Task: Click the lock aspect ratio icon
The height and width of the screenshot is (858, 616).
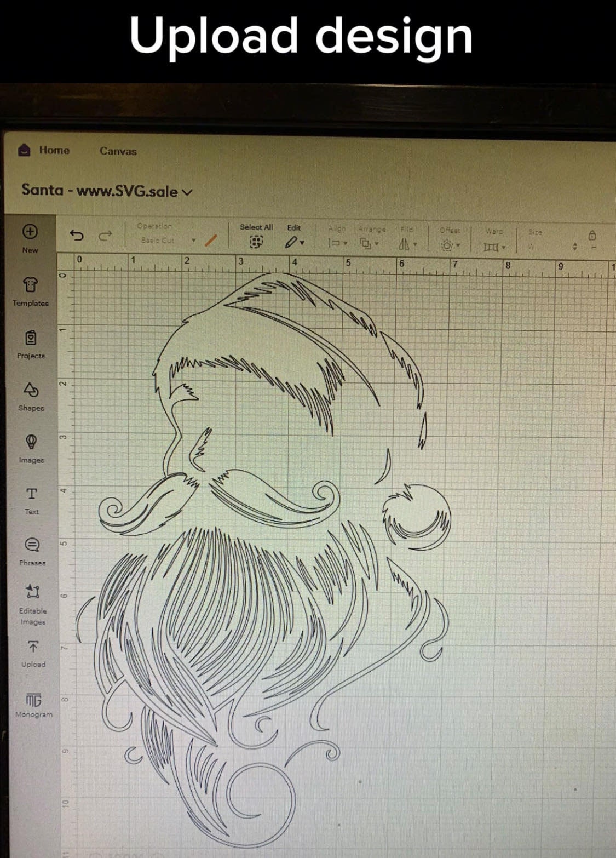Action: pyautogui.click(x=592, y=236)
